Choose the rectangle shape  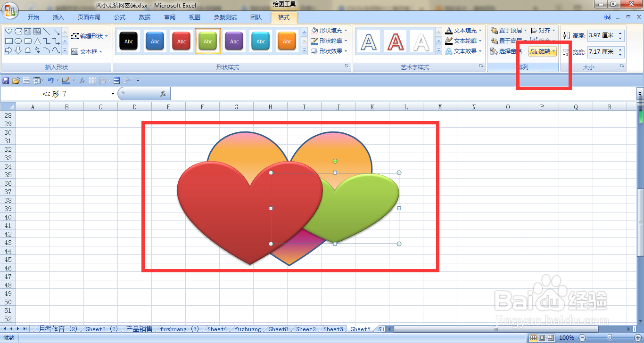8,41
